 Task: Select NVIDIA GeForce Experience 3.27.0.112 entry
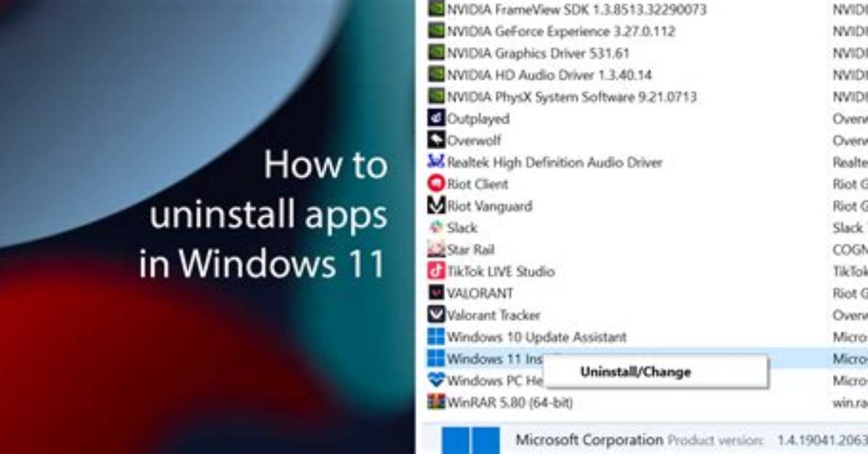pos(561,31)
